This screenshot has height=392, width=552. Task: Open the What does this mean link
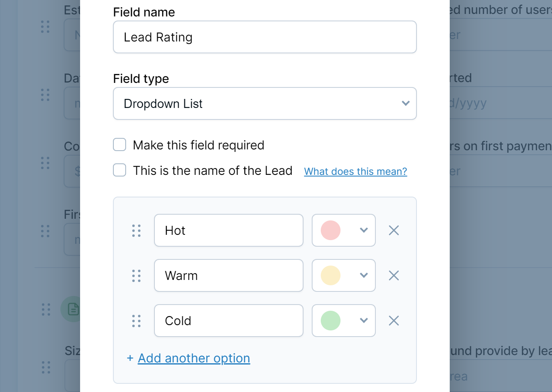tap(355, 171)
